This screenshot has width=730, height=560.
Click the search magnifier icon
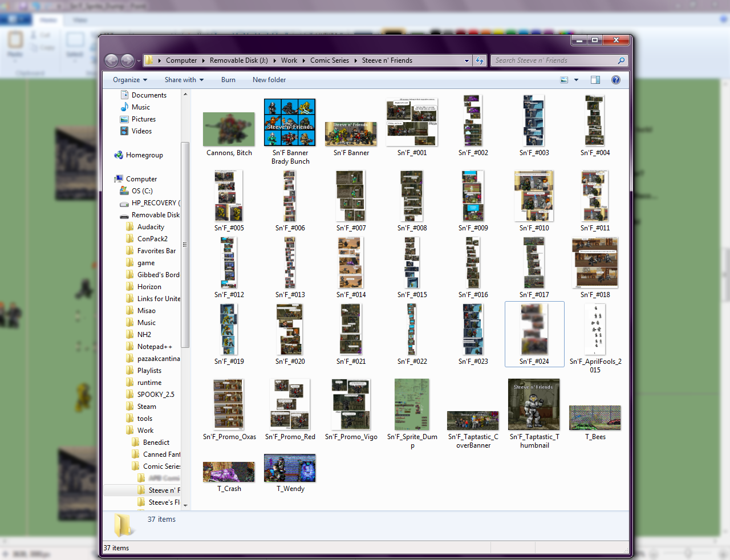coord(621,60)
